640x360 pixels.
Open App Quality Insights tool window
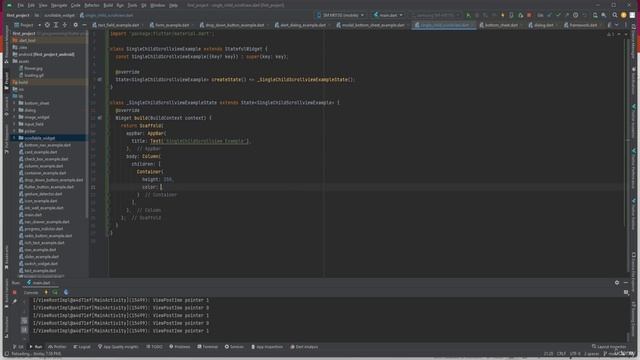click(118, 347)
